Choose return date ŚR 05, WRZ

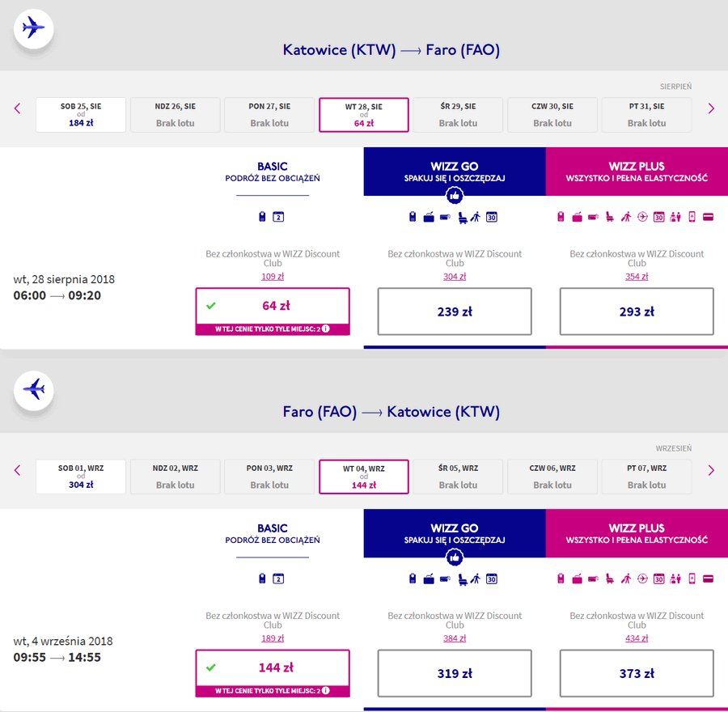click(458, 477)
